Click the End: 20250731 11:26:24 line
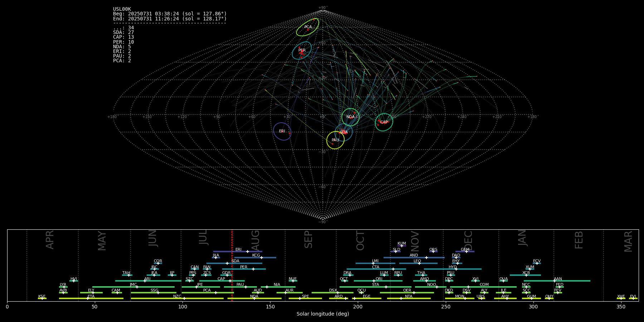The width and height of the screenshot is (644, 322). point(170,19)
